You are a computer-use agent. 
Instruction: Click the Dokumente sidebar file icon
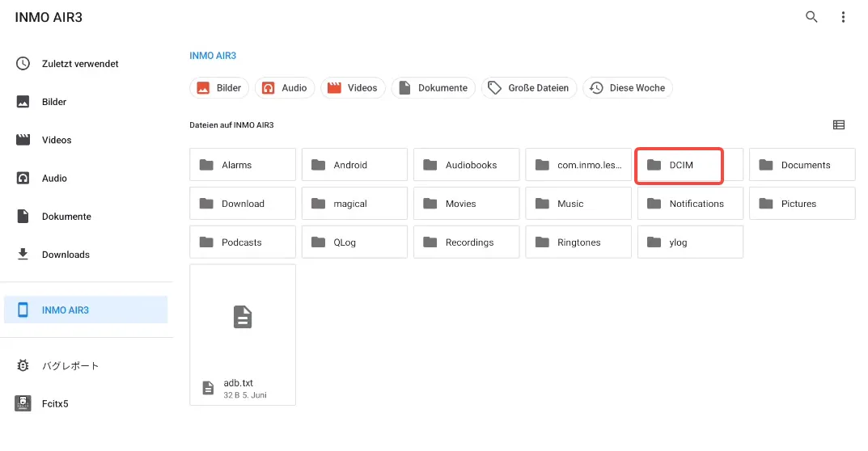pos(23,217)
